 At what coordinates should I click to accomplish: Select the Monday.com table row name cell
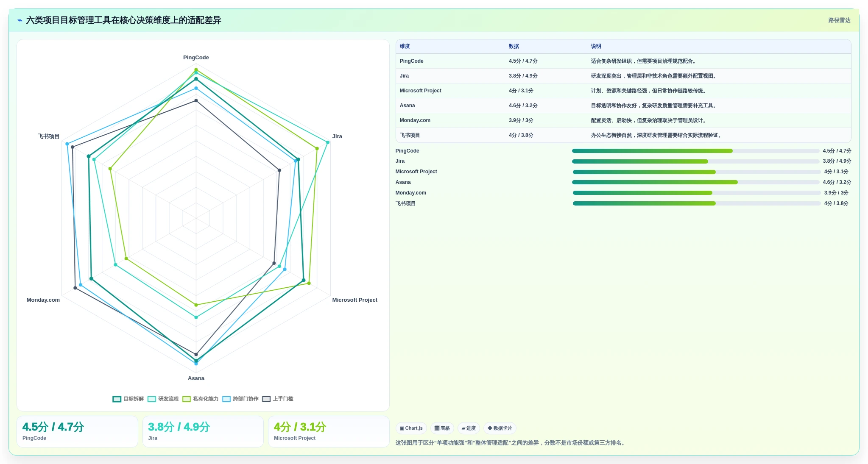click(x=415, y=120)
